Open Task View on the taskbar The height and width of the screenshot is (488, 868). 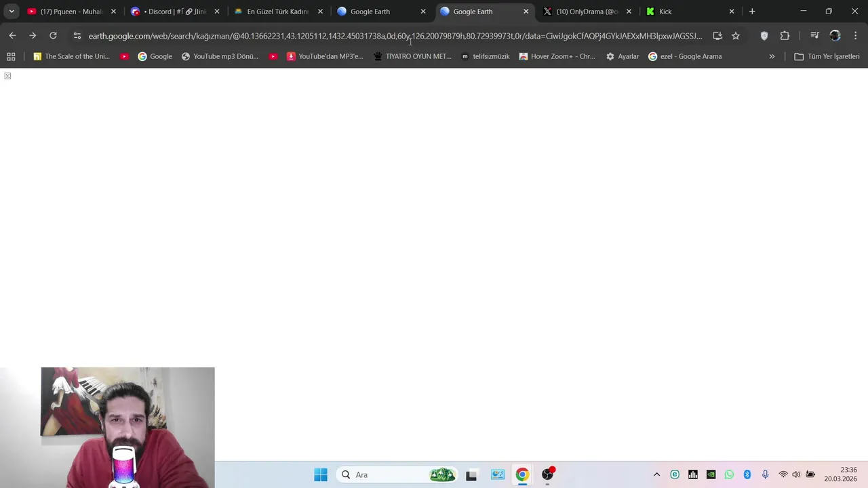tap(471, 474)
